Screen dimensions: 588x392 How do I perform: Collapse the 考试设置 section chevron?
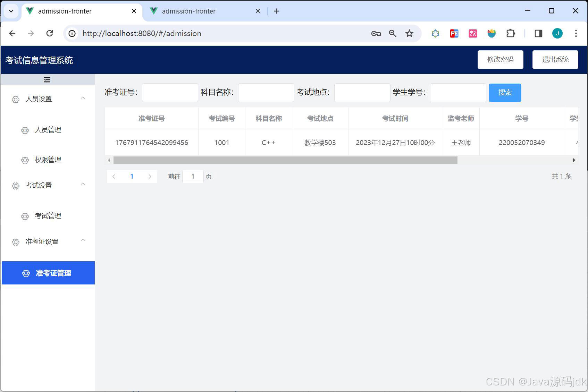click(83, 184)
